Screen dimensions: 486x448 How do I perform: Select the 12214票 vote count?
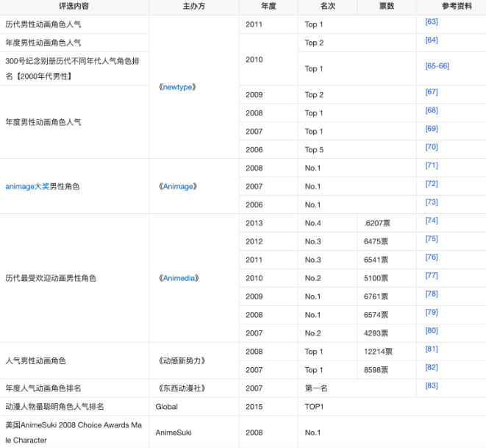point(387,352)
